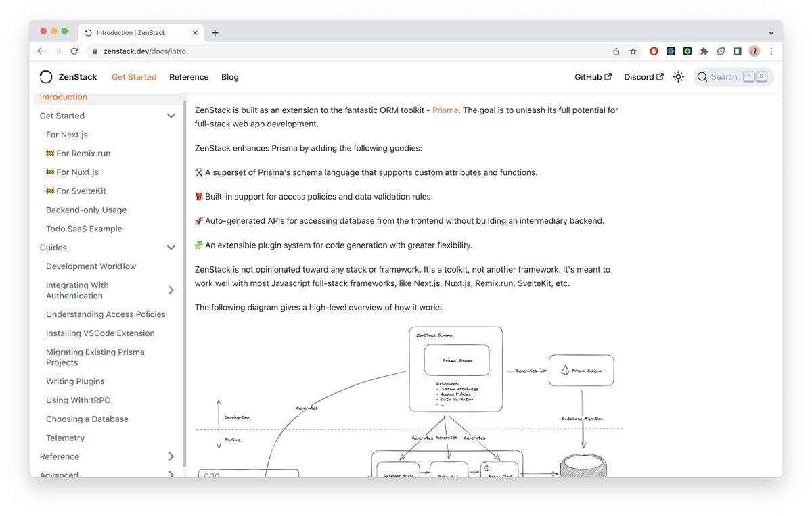Click the browser side panel icon

[x=738, y=51]
